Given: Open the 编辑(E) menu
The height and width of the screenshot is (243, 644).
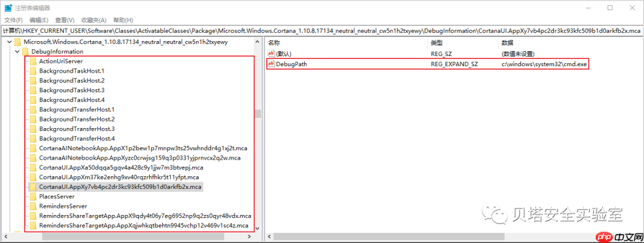Looking at the screenshot, I should pyautogui.click(x=39, y=20).
